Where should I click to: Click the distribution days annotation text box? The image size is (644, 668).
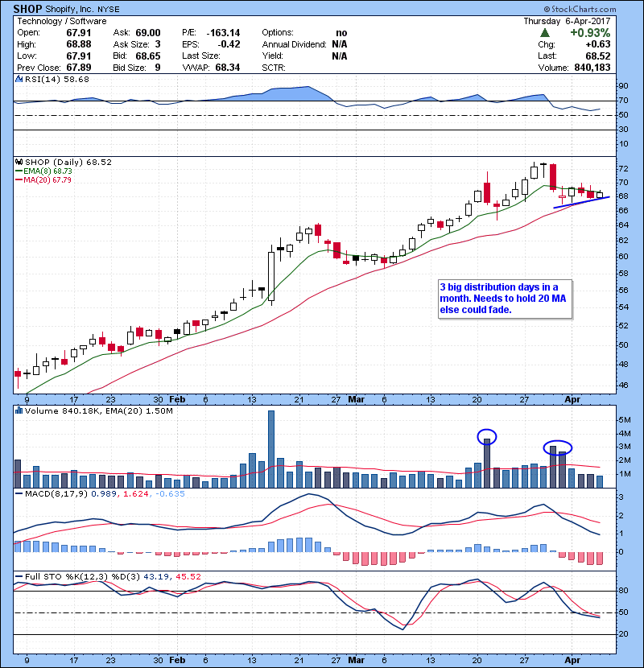click(x=505, y=299)
